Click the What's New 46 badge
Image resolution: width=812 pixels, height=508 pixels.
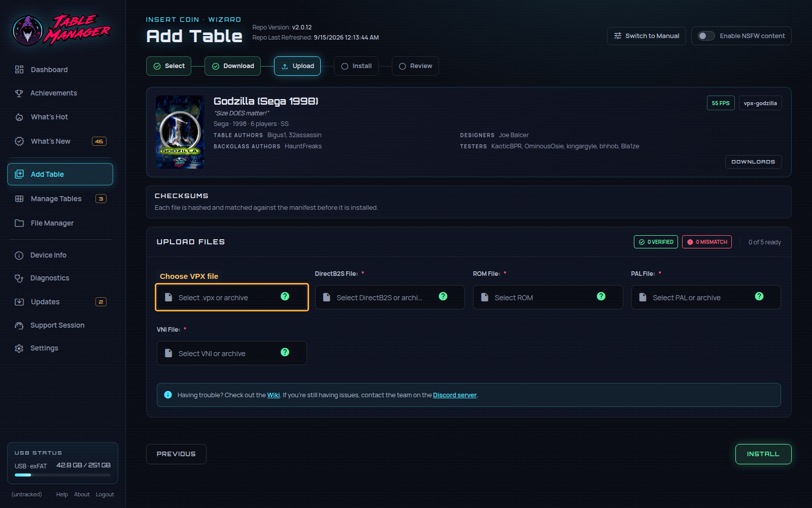[x=99, y=141]
